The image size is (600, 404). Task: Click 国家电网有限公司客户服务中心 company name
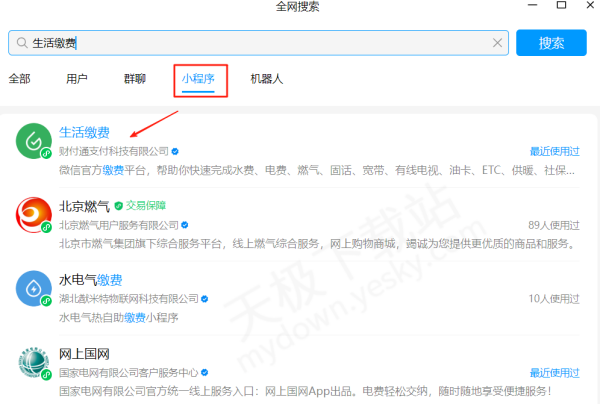[x=129, y=373]
